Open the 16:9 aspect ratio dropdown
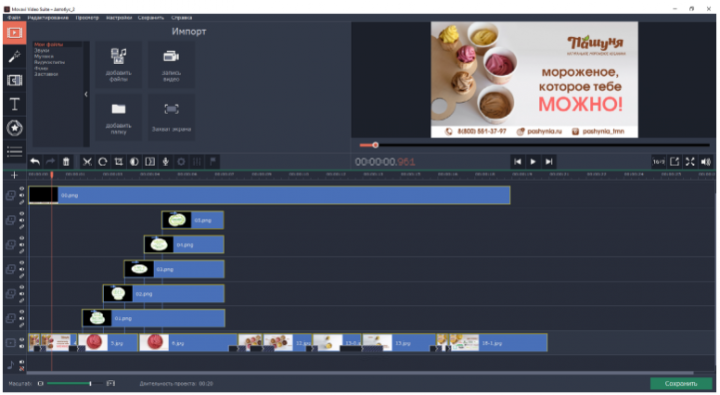This screenshot has width=720, height=395. (658, 162)
